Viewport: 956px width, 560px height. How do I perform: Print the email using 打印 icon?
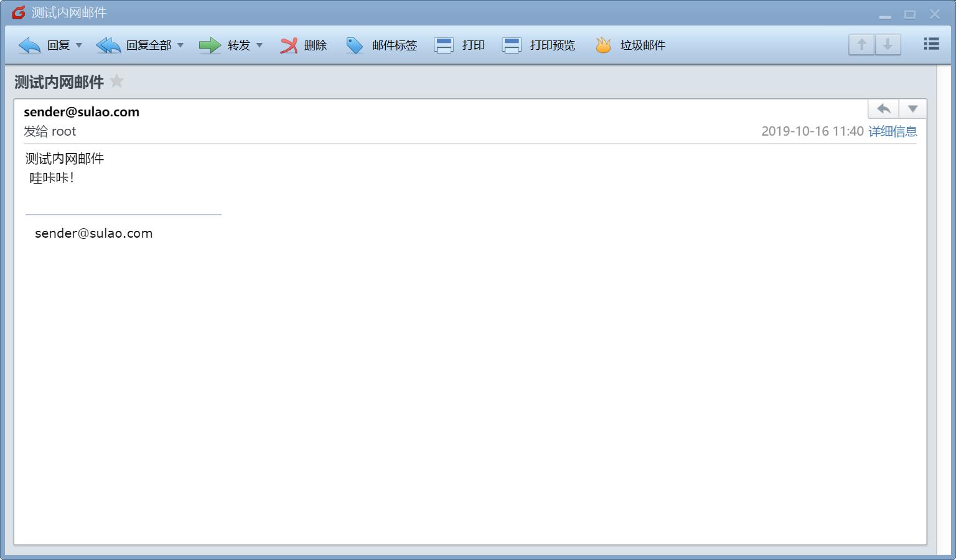click(444, 45)
